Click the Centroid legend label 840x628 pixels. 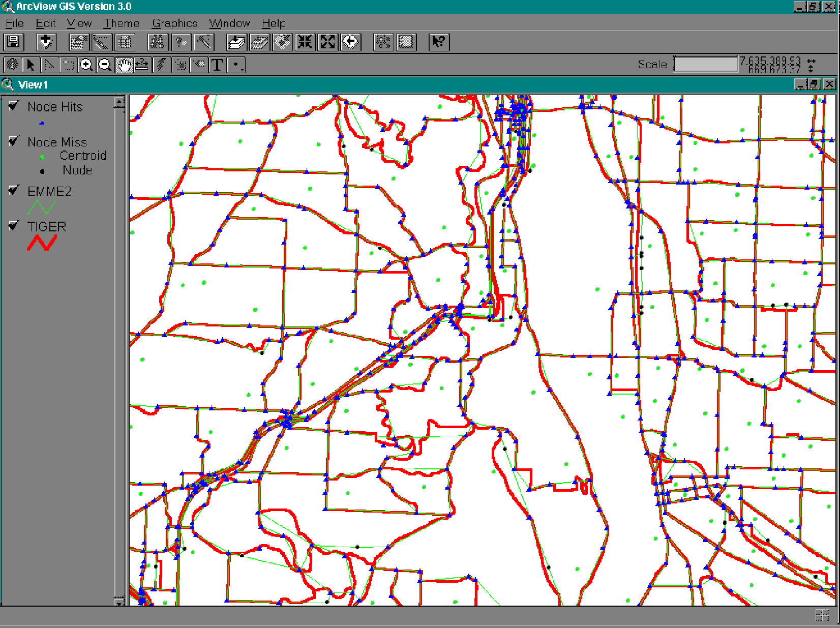(x=83, y=156)
